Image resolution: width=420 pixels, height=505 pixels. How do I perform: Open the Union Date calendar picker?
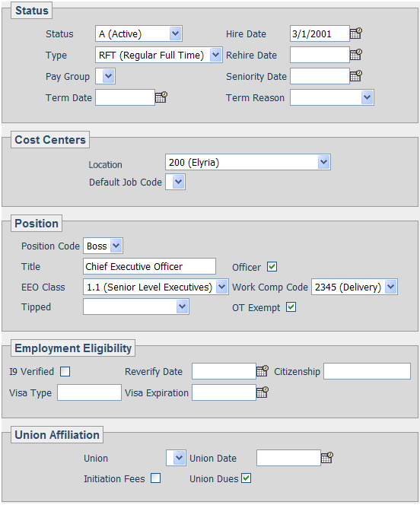click(x=327, y=457)
